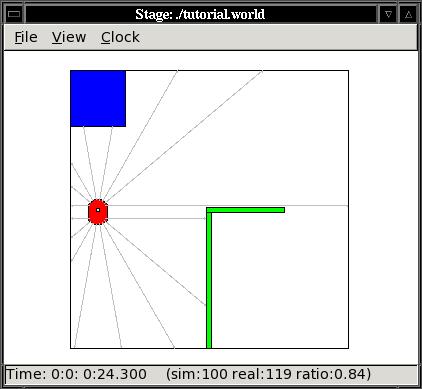The width and height of the screenshot is (422, 389).
Task: Click the empty white area inside the green L-shaped wall
Action: click(280, 280)
